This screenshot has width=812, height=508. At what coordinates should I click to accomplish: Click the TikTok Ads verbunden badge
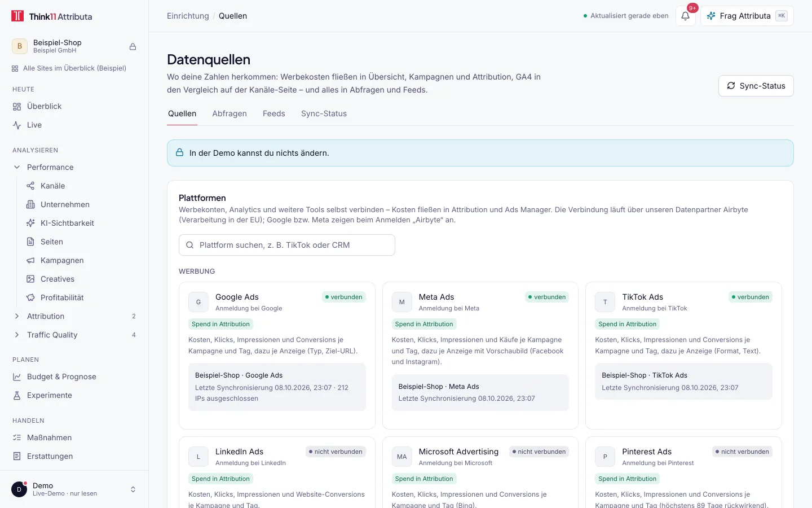click(x=750, y=297)
